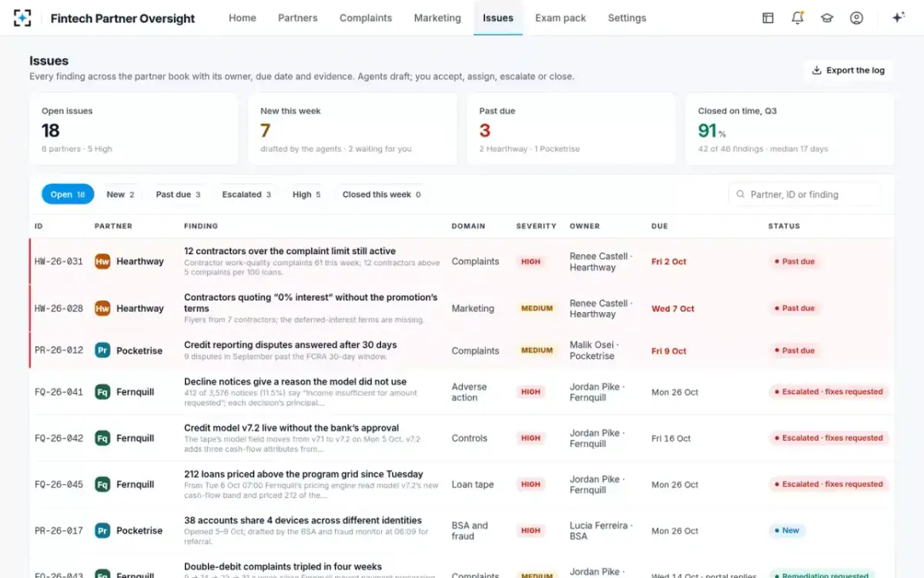
Task: Click Past due status in PR-26-012 row
Action: [x=793, y=351]
